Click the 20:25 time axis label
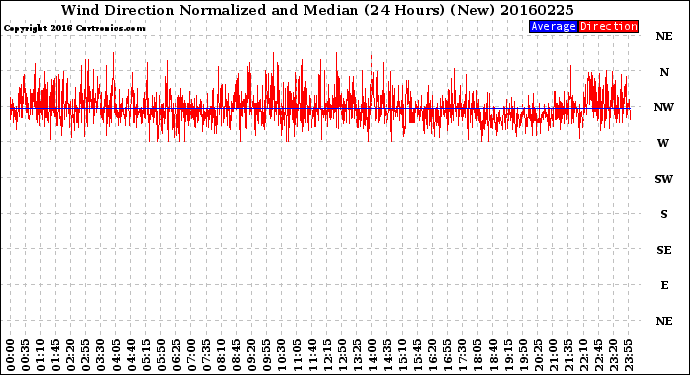This screenshot has width=690, height=375. coord(538,355)
